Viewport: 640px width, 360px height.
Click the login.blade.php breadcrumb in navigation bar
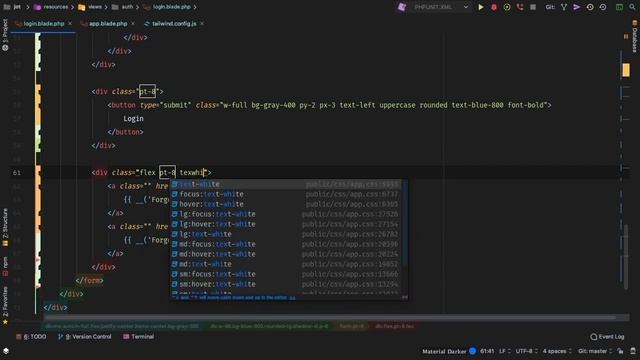pyautogui.click(x=167, y=7)
